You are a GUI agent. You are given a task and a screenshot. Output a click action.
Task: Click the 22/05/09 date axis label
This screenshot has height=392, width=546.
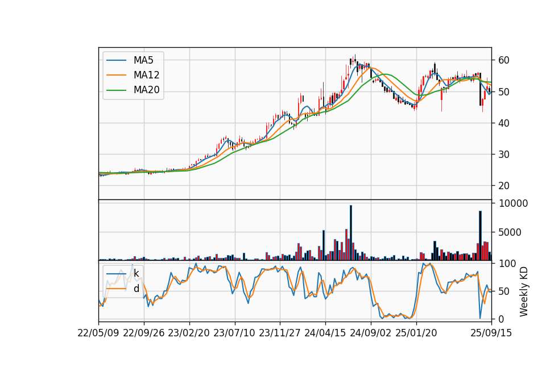[x=98, y=333]
